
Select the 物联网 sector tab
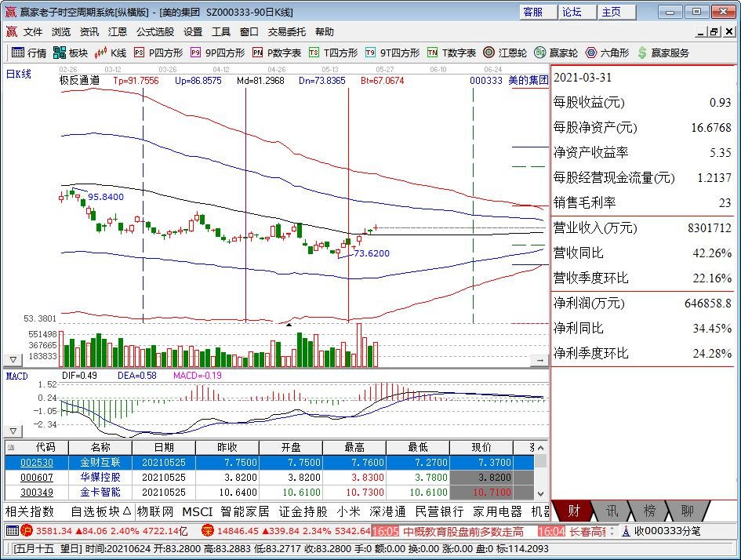155,511
